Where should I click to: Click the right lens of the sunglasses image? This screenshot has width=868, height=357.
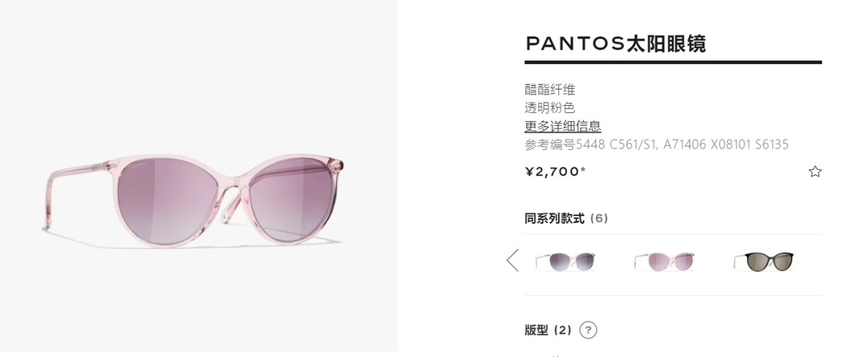291,199
